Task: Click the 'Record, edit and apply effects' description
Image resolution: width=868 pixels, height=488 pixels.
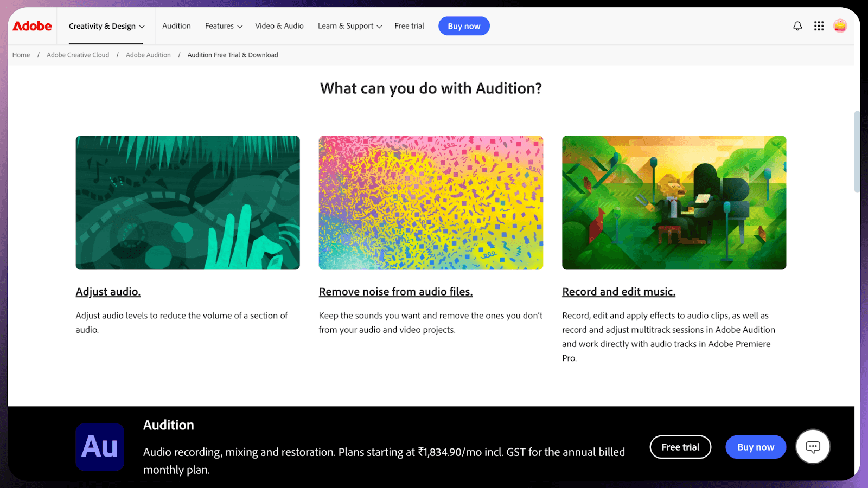Action: click(669, 337)
